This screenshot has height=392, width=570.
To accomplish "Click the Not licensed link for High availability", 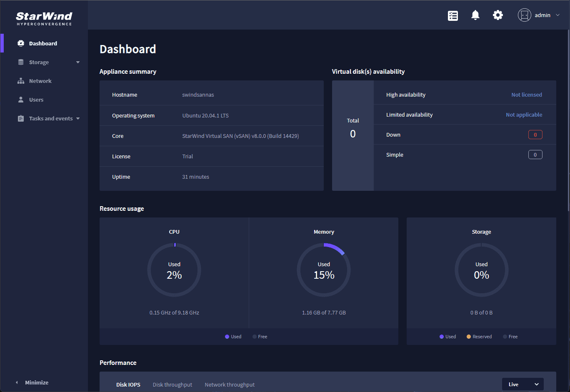I will (x=527, y=95).
